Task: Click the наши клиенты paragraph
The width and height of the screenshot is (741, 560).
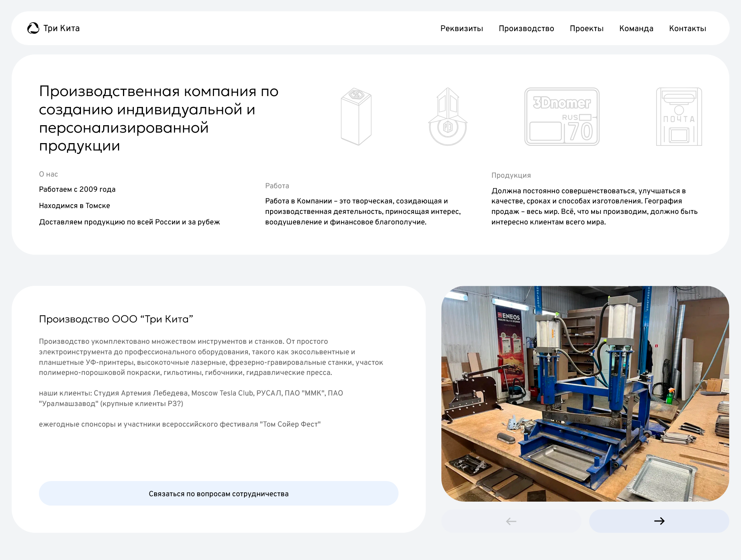Action: [x=191, y=398]
